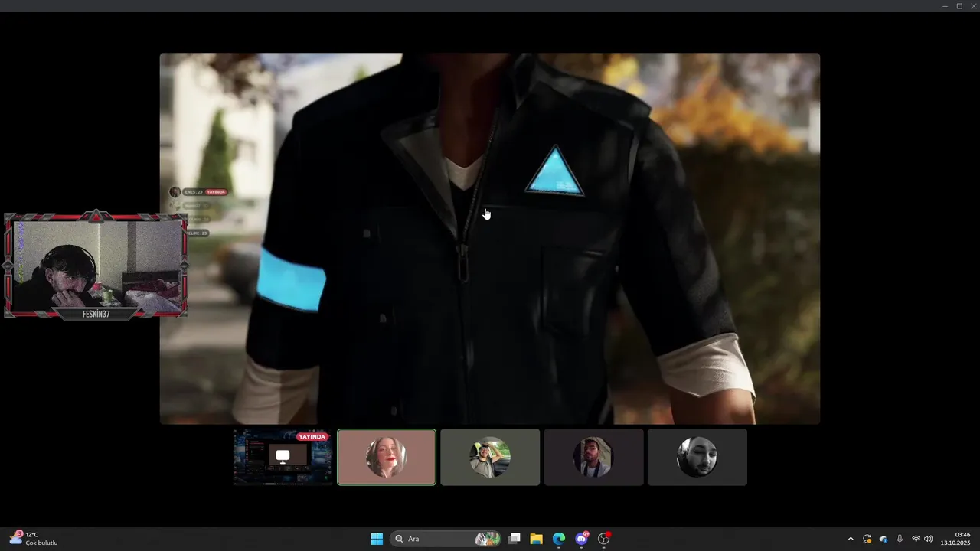This screenshot has width=980, height=551.
Task: Open Microsoft Edge from the taskbar
Action: tap(559, 539)
